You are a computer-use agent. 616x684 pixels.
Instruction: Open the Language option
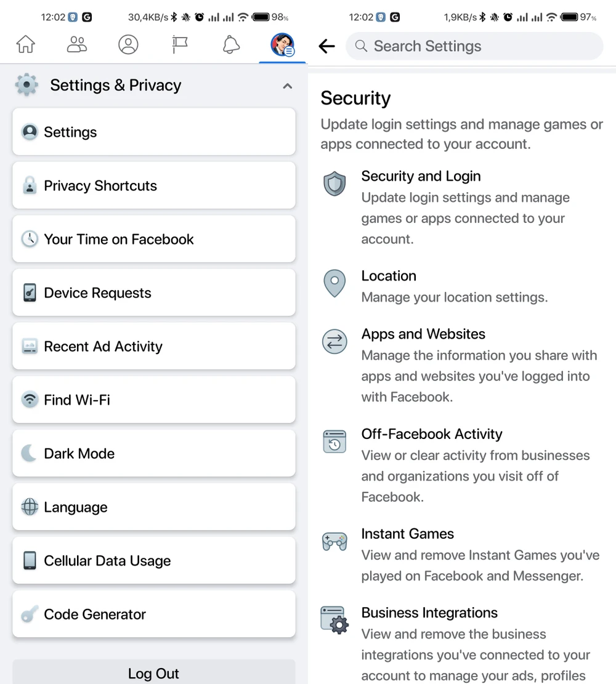(154, 507)
